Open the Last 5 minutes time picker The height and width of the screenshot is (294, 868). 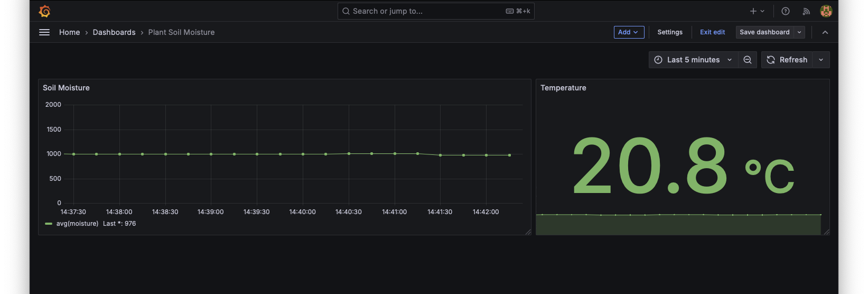(x=693, y=60)
